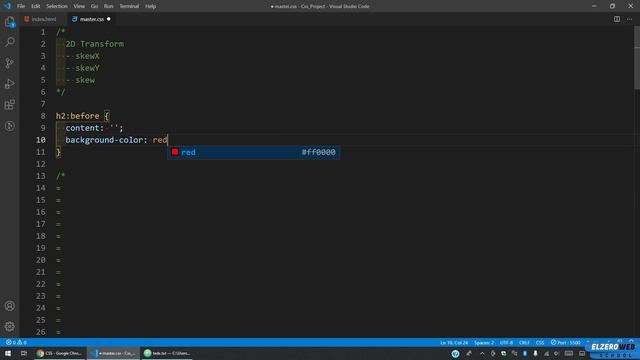Viewport: 640px width, 360px height.
Task: Open Run and Debug view
Action: click(10, 84)
